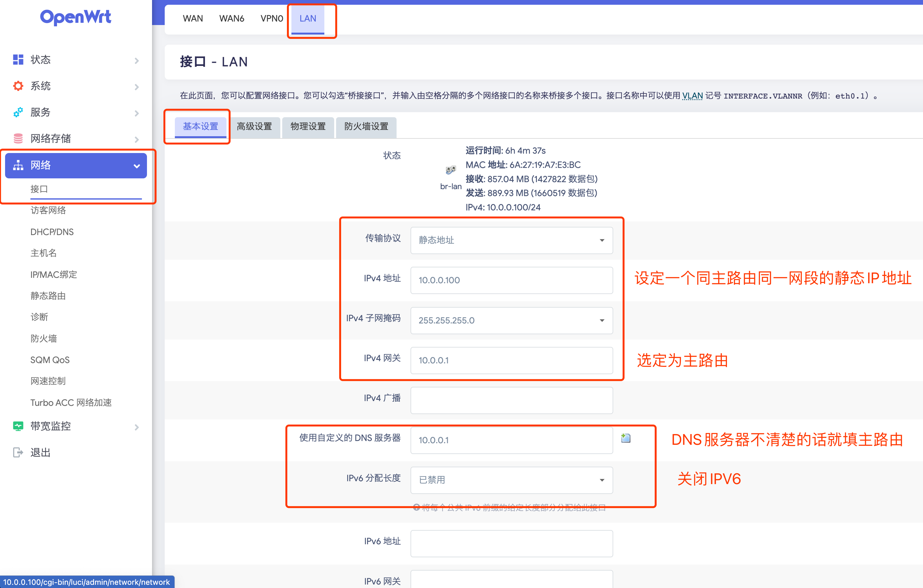Click the VLAN hyperlink in the description
Screen dimensions: 923x588
coord(693,96)
